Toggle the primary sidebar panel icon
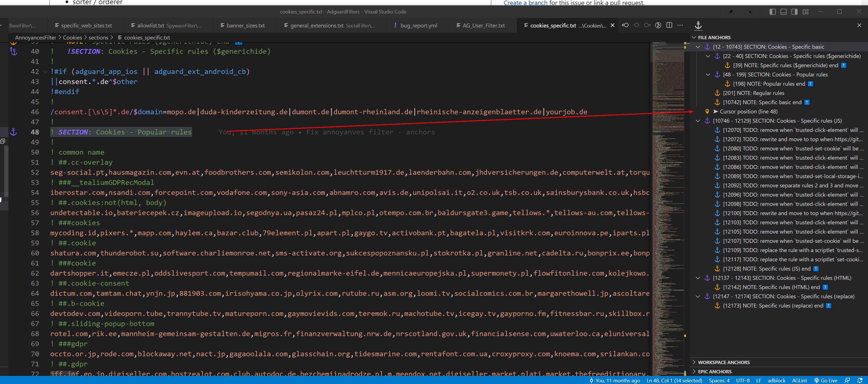The image size is (868, 384). pyautogui.click(x=772, y=11)
